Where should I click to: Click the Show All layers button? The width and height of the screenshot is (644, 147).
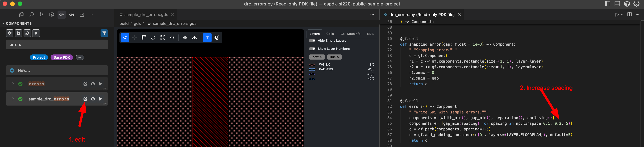point(317,57)
